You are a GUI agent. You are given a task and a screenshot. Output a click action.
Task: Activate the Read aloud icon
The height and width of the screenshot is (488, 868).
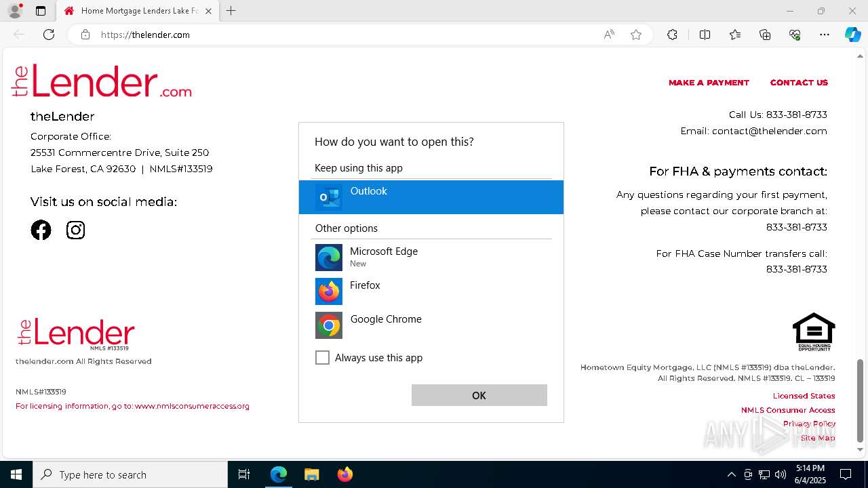609,35
